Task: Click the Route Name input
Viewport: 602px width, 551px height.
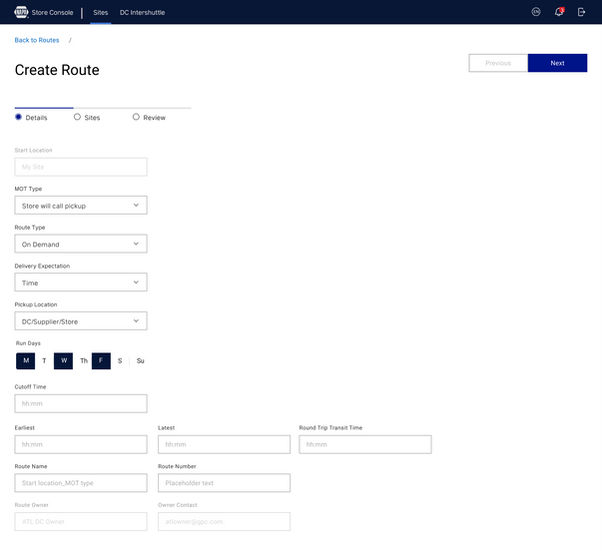Action: click(x=81, y=483)
